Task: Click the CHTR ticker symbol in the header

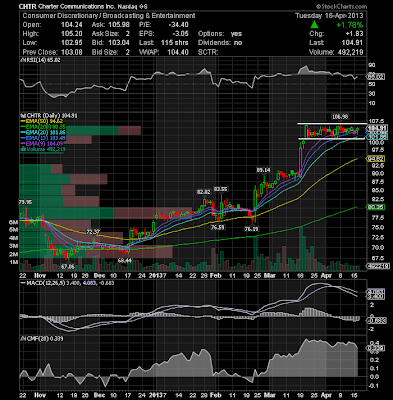Action: click(28, 7)
